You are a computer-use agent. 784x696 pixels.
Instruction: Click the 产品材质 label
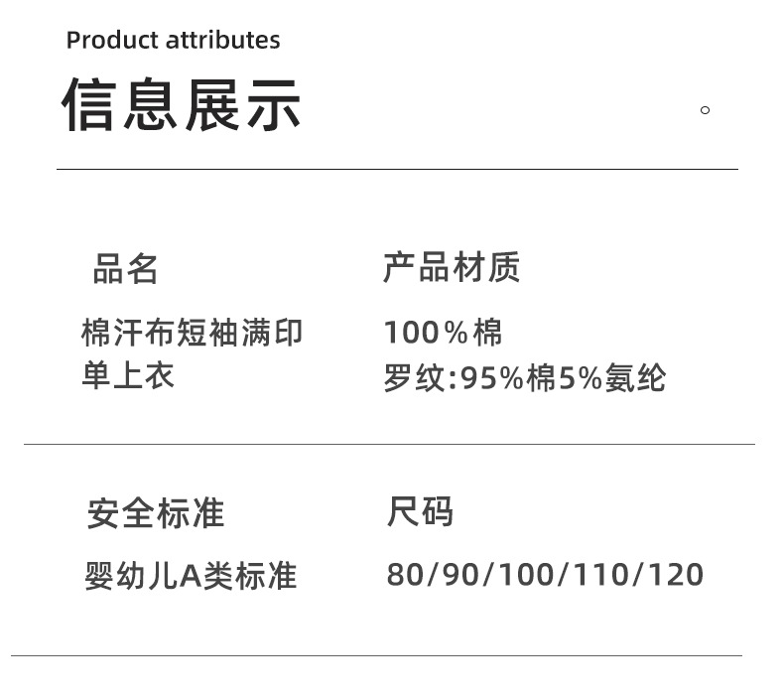click(452, 268)
